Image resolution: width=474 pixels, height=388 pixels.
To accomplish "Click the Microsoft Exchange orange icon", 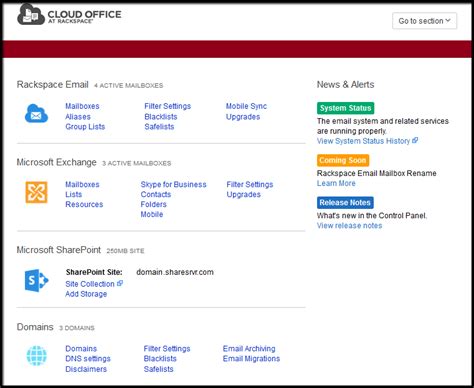I will (x=36, y=192).
